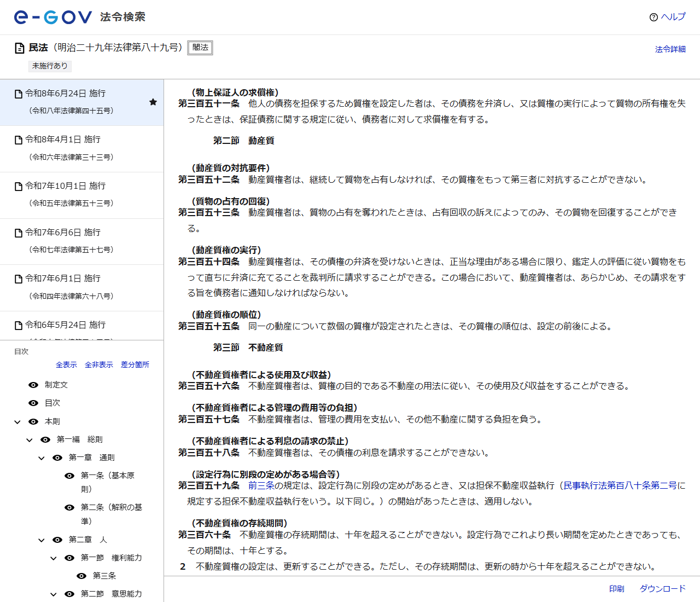
Task: Click the 差分箇所 link
Action: 135,364
